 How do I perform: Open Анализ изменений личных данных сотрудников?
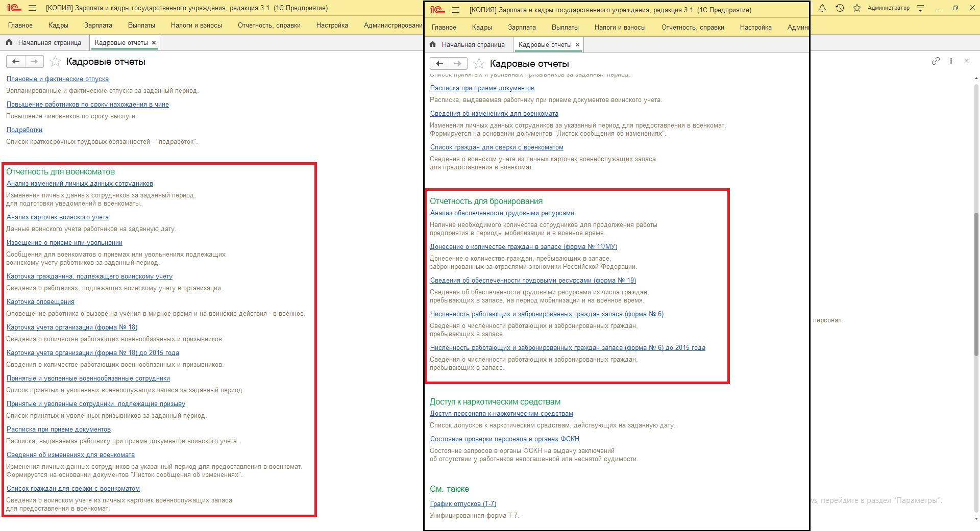point(80,184)
